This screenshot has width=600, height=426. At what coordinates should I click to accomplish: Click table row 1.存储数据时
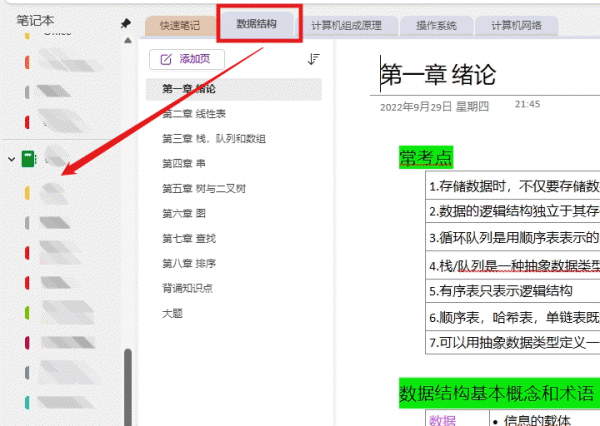tap(513, 186)
